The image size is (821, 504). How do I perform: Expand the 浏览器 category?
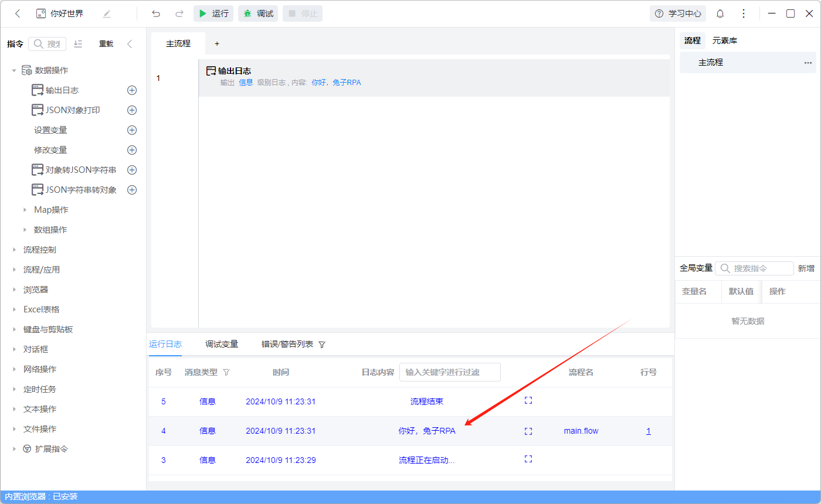pyautogui.click(x=14, y=290)
